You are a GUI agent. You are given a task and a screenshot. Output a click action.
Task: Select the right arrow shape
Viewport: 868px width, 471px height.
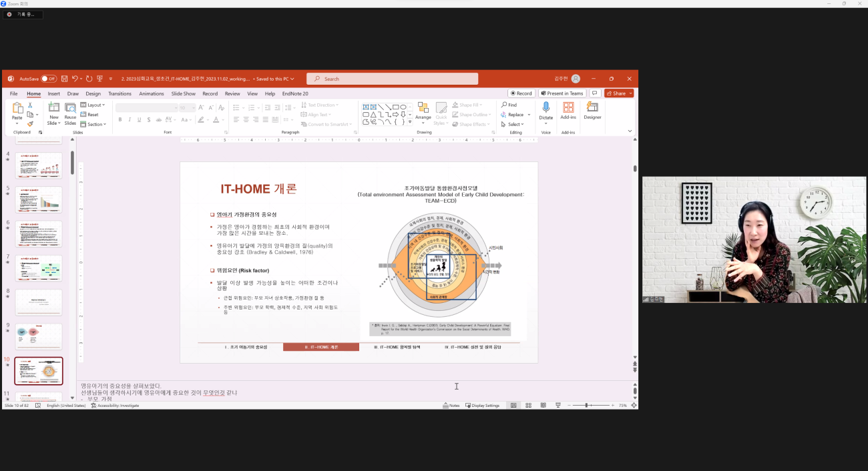395,115
